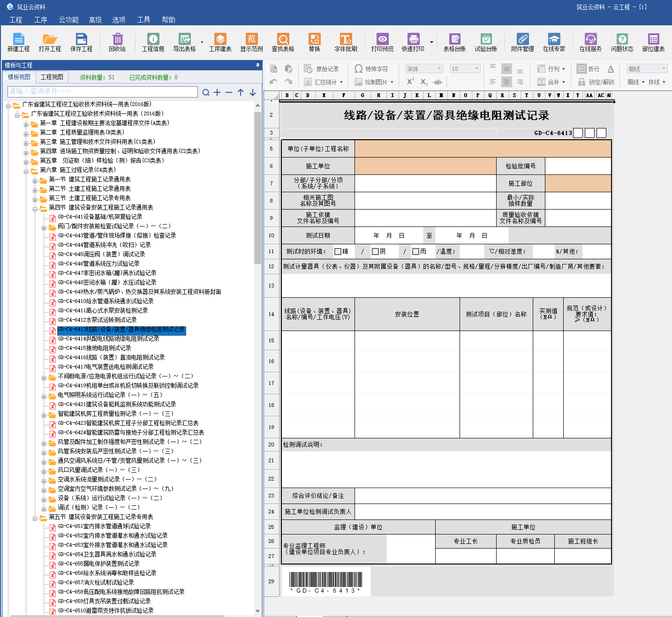The width and height of the screenshot is (672, 617).
Task: Open the 宋体 font dropdown
Action: coord(424,69)
